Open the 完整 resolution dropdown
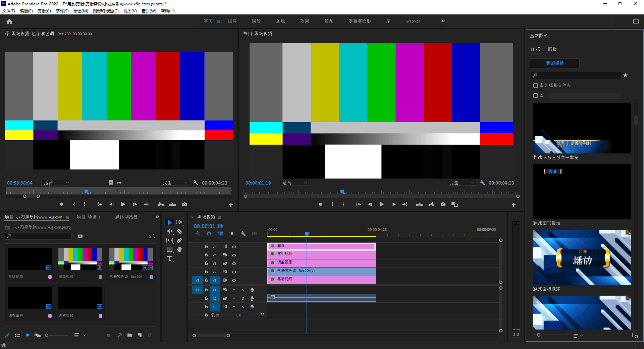The height and width of the screenshot is (349, 644). (461, 183)
